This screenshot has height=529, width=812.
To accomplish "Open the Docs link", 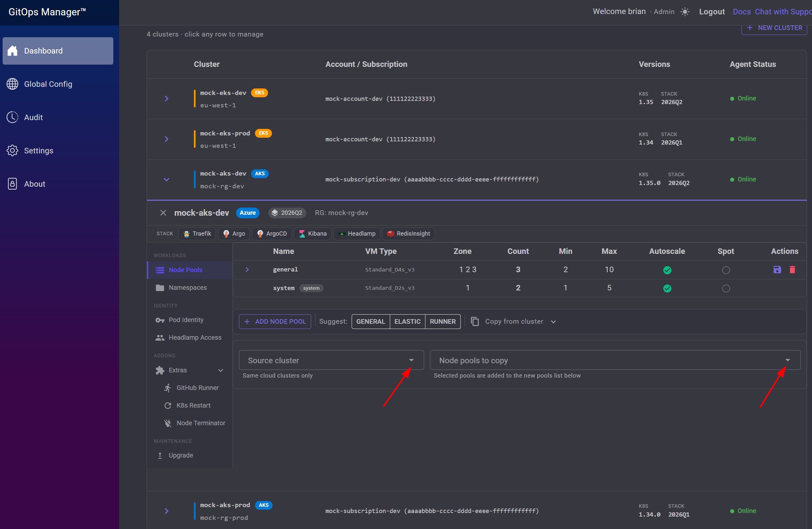I will pos(742,12).
